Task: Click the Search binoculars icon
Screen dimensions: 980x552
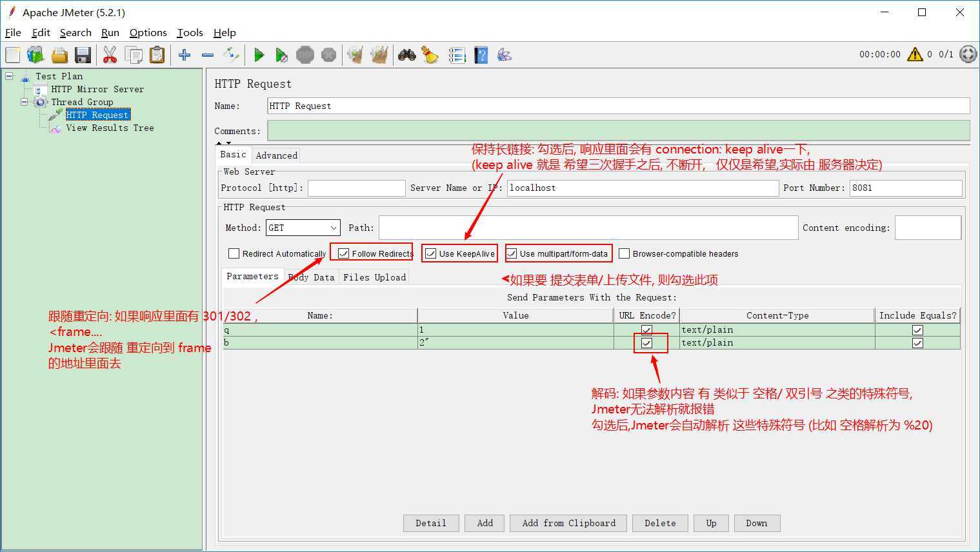Action: [x=407, y=55]
